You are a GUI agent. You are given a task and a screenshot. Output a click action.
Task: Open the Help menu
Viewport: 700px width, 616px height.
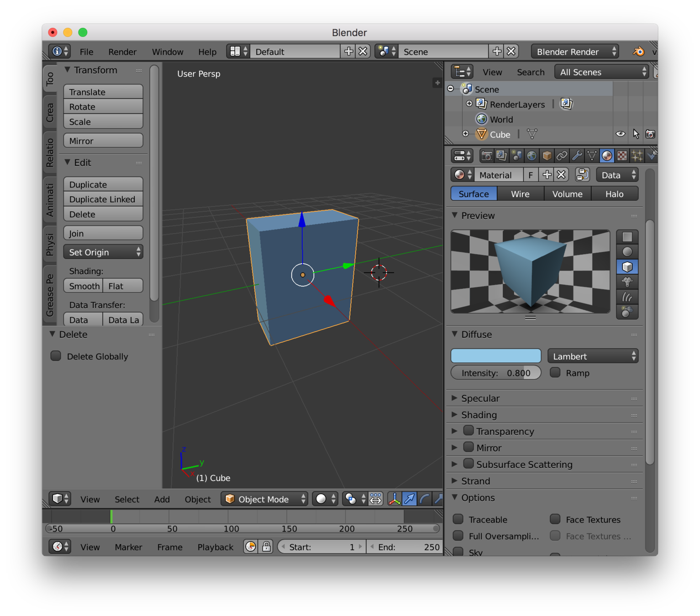[x=207, y=52]
